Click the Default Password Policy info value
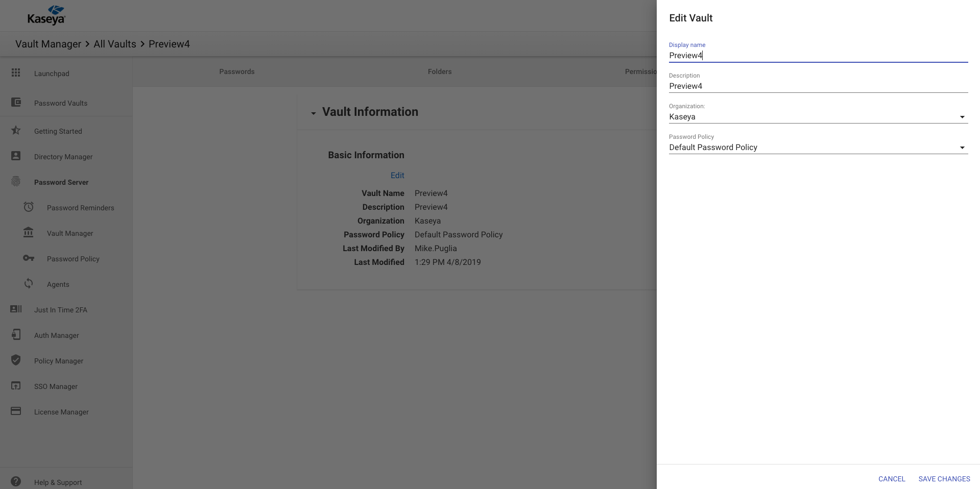The image size is (980, 489). (459, 234)
